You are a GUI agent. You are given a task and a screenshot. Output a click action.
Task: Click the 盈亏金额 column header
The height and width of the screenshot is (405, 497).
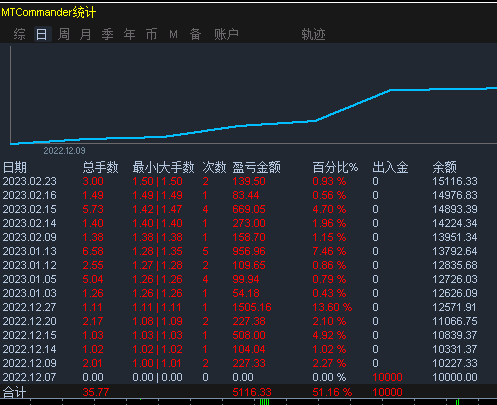point(256,167)
